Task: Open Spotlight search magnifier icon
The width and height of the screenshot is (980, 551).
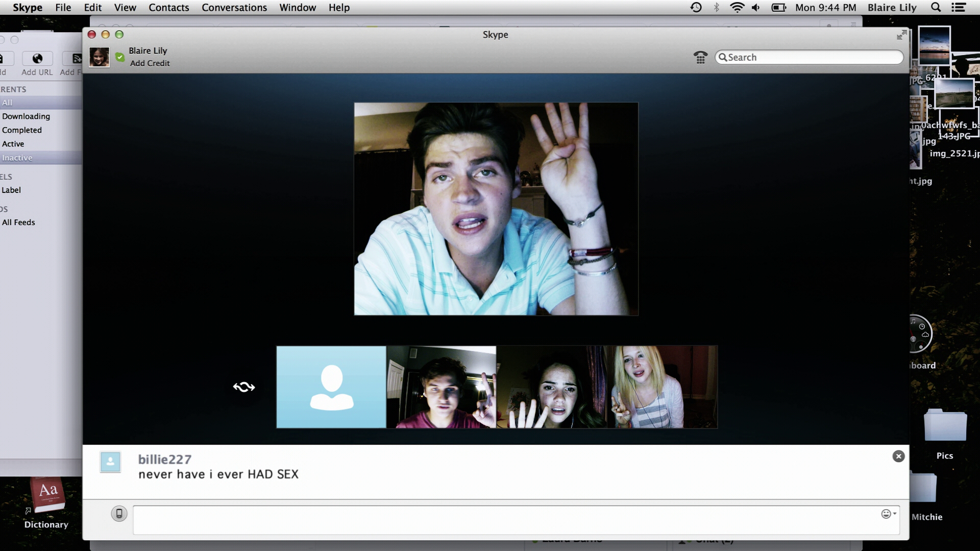Action: [936, 7]
